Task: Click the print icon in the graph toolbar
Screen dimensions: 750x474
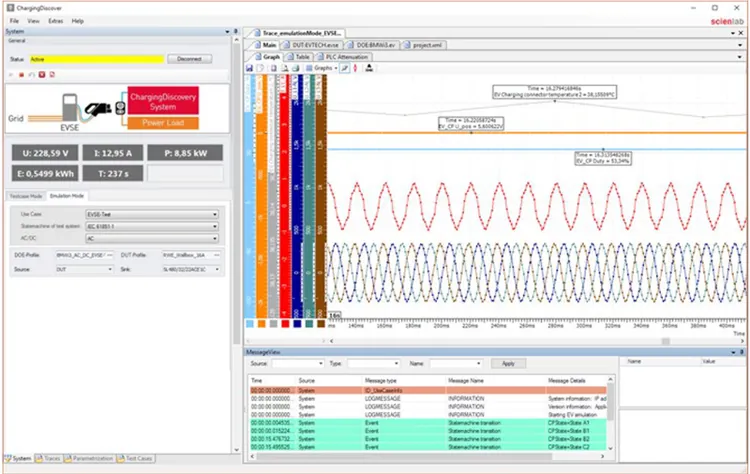Action: [296, 68]
